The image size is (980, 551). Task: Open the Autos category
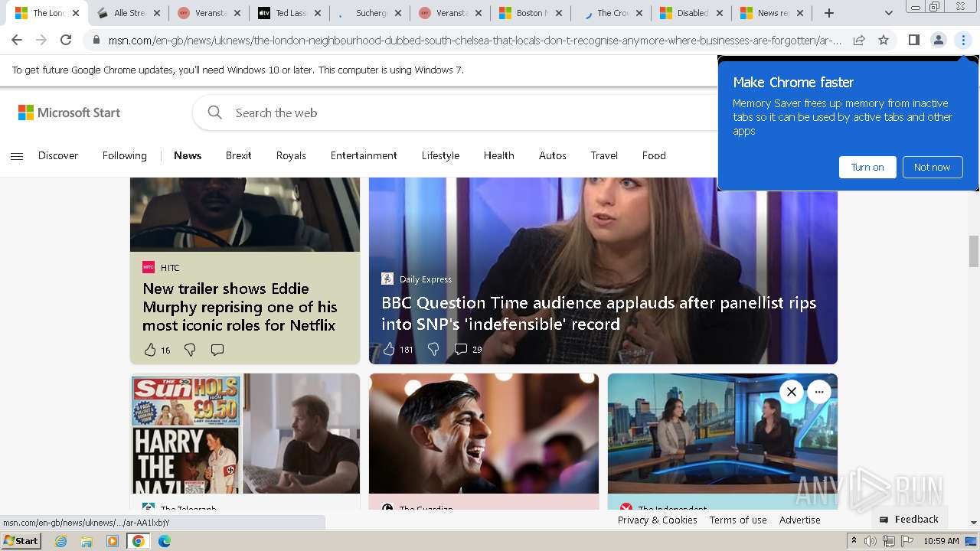point(552,155)
